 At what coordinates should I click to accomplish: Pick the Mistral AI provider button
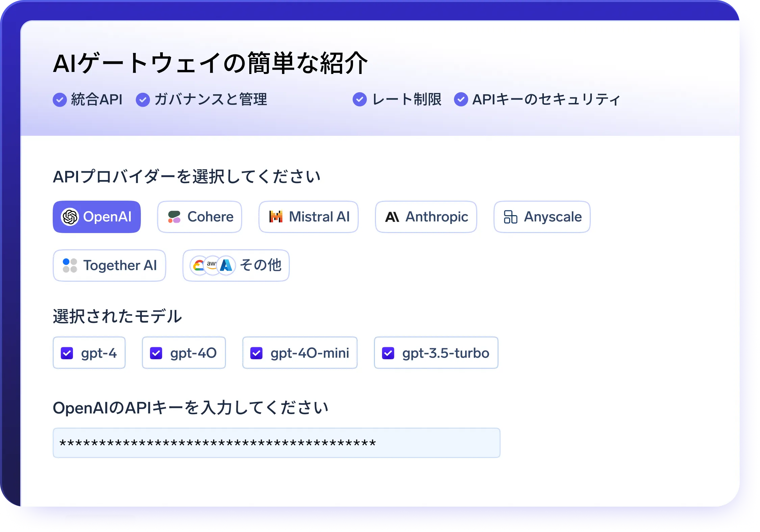[x=308, y=217]
